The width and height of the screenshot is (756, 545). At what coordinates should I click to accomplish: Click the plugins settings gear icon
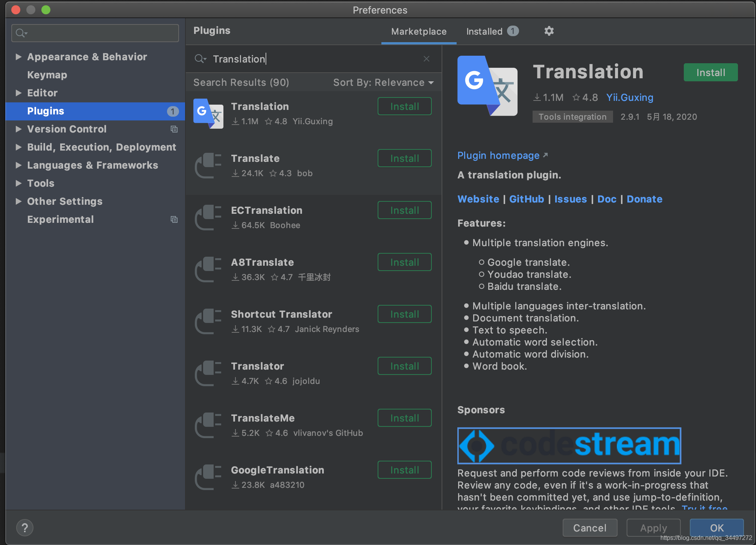pyautogui.click(x=549, y=31)
